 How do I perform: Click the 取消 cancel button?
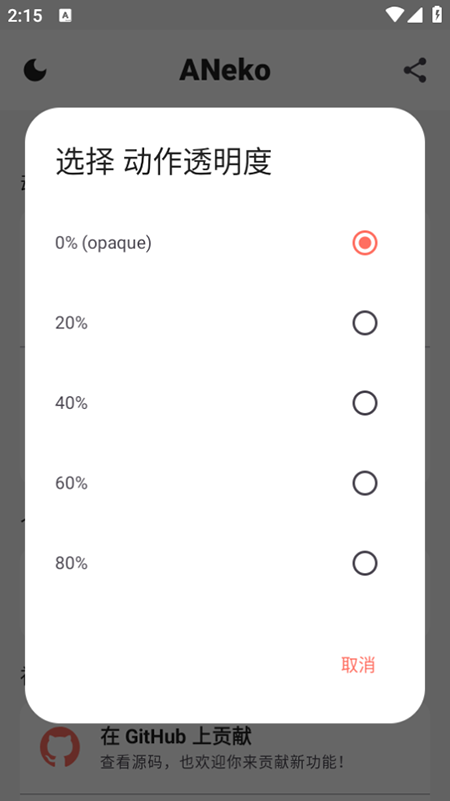358,665
